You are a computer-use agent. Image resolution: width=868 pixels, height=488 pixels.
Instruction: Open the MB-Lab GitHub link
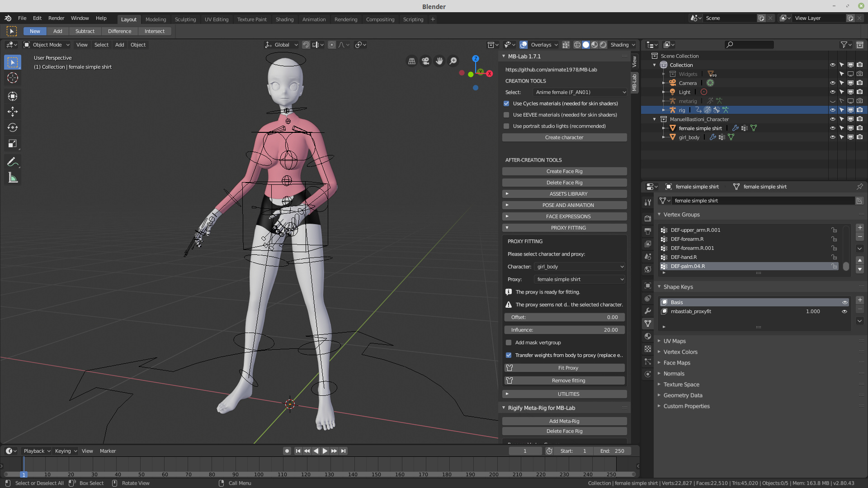click(x=551, y=70)
